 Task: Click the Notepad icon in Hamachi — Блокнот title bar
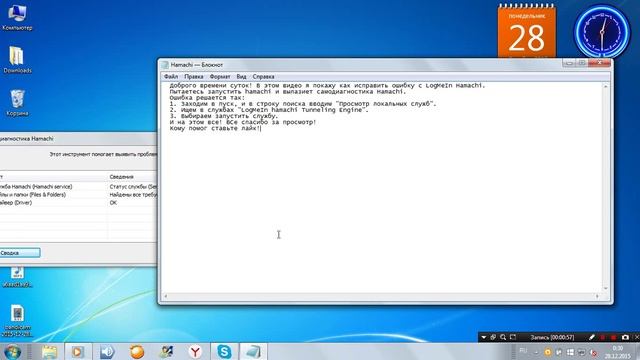coord(165,65)
